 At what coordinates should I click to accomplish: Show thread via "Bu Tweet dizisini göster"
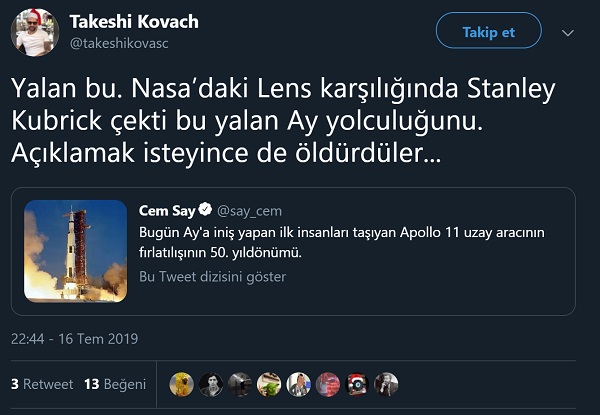212,277
